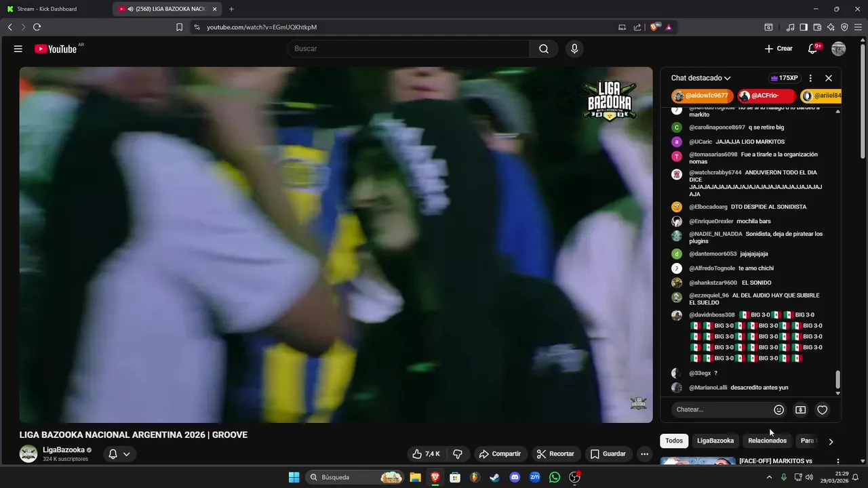This screenshot has width=868, height=488.
Task: Send a Super Chat dollar icon
Action: point(801,409)
